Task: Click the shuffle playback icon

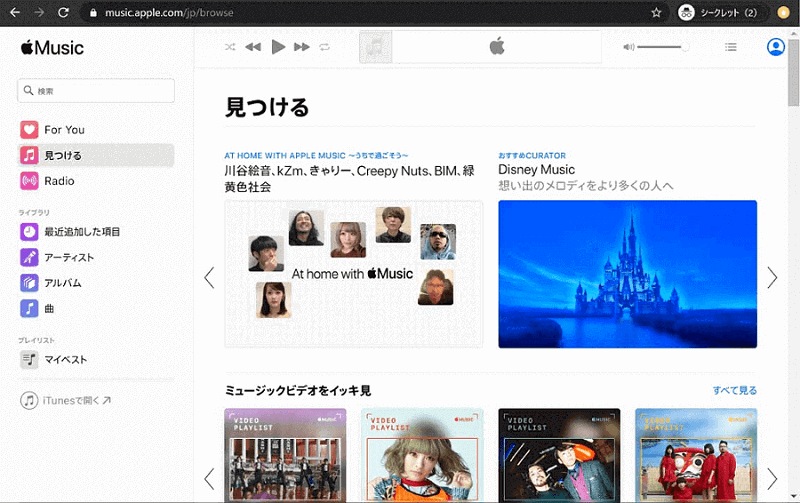Action: tap(230, 47)
